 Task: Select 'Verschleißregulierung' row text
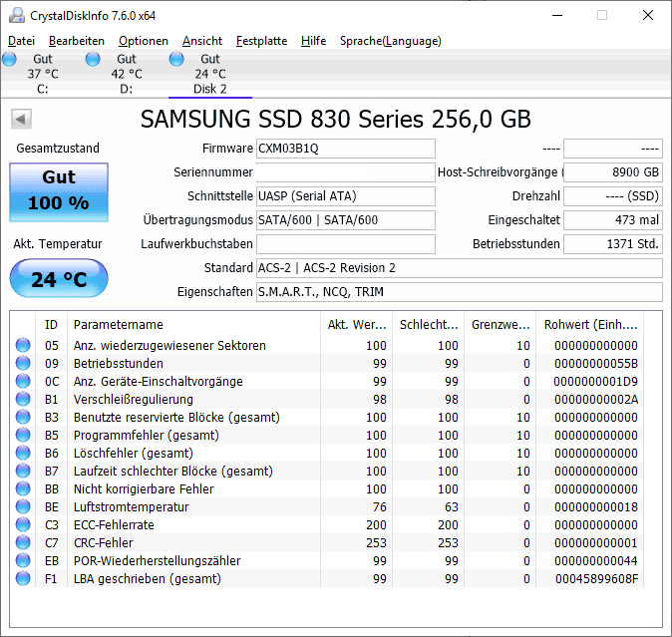click(134, 400)
